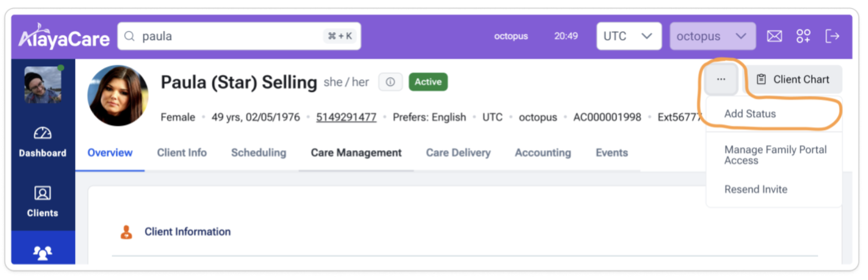Click phone number 5149291477 link
Screen dimensions: 868x280
pos(346,117)
